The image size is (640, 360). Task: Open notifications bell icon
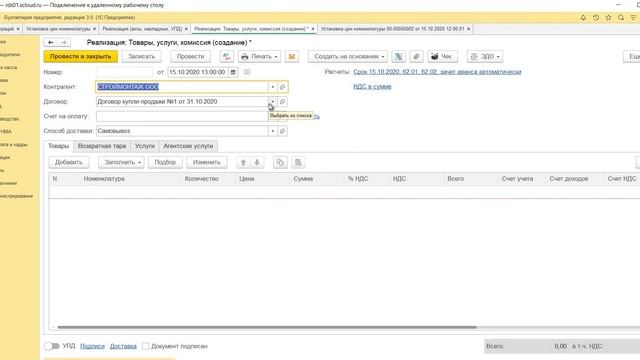[583, 18]
